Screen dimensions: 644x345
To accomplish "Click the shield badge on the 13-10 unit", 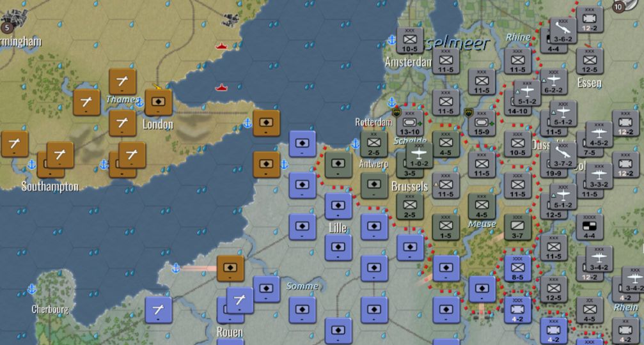I will pyautogui.click(x=397, y=112).
